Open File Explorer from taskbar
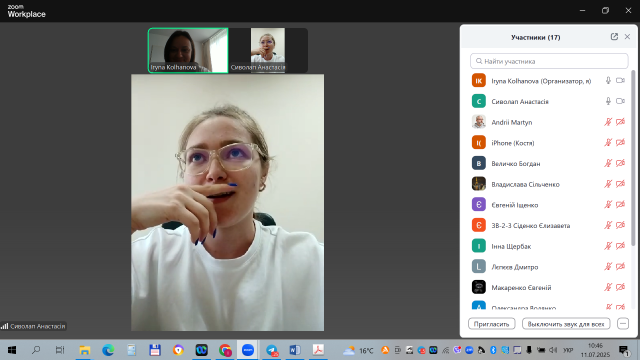The width and height of the screenshot is (640, 360). pos(84,350)
